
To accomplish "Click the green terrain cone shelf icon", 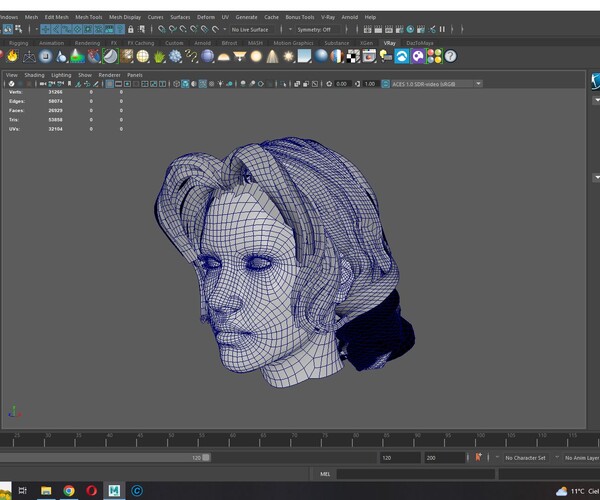I will pos(77,56).
